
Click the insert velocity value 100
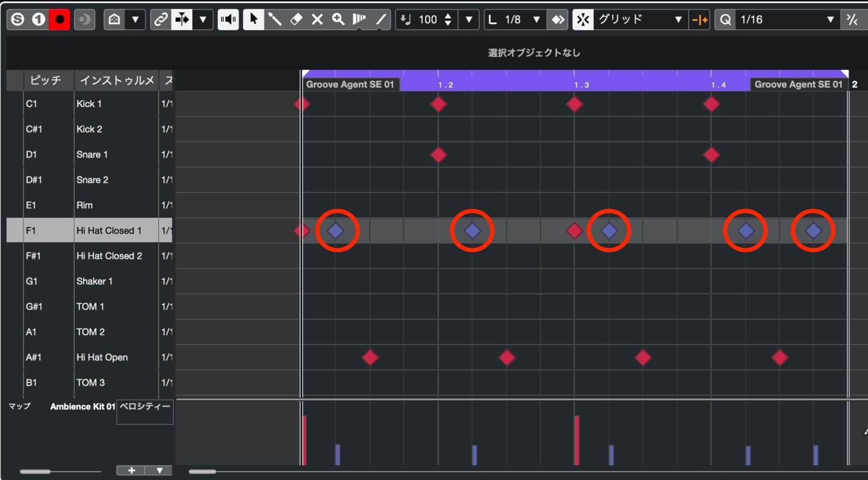[428, 19]
